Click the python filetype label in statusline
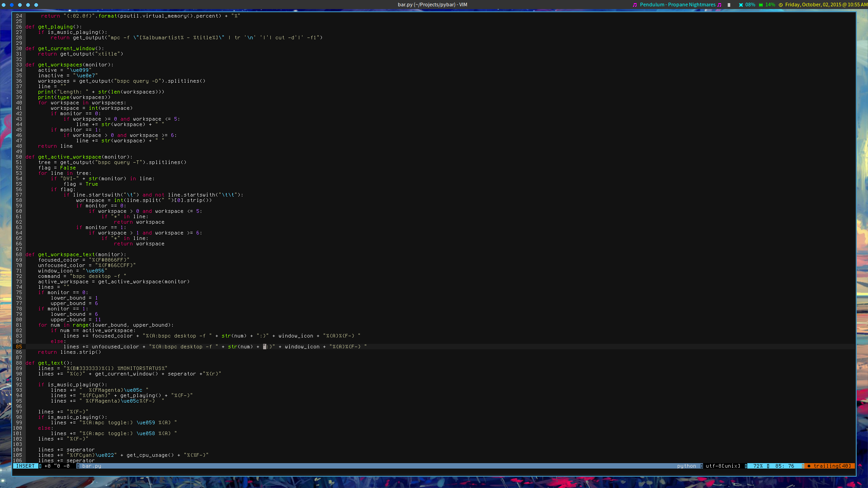868x488 pixels. tap(686, 466)
